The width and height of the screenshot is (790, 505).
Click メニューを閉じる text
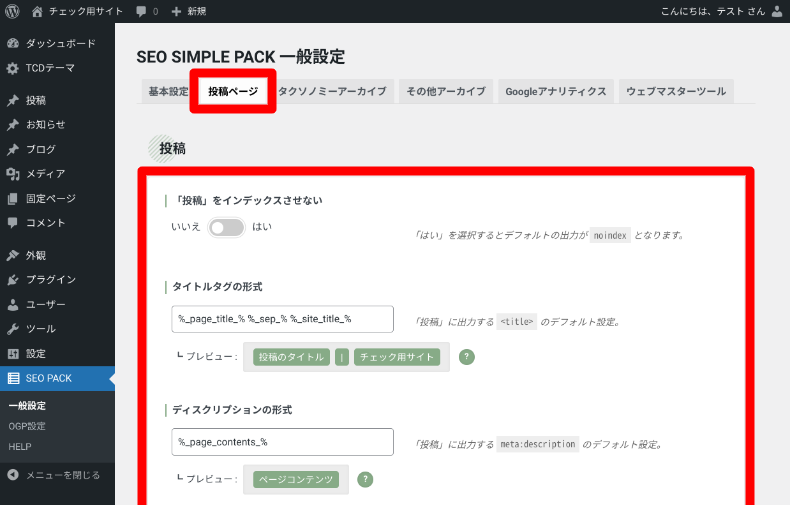63,475
